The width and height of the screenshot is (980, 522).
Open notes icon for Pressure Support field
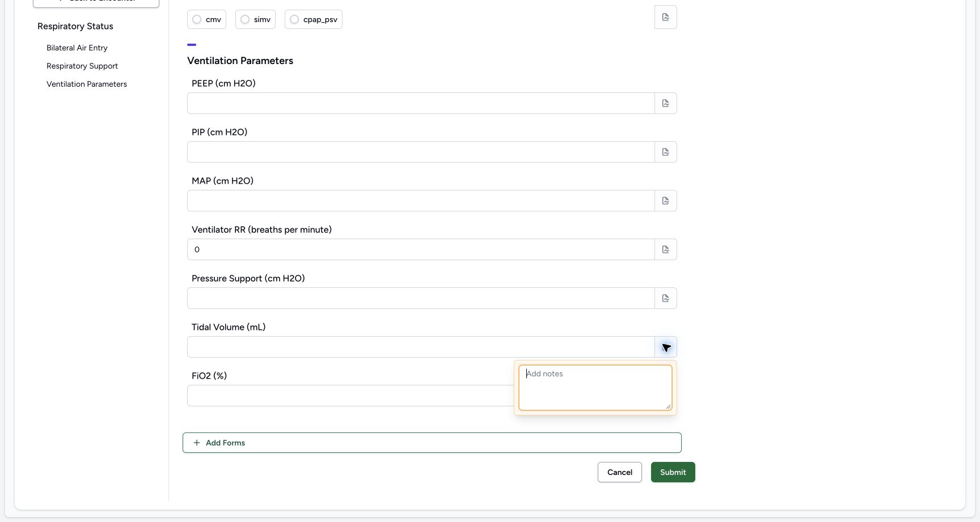[666, 298]
